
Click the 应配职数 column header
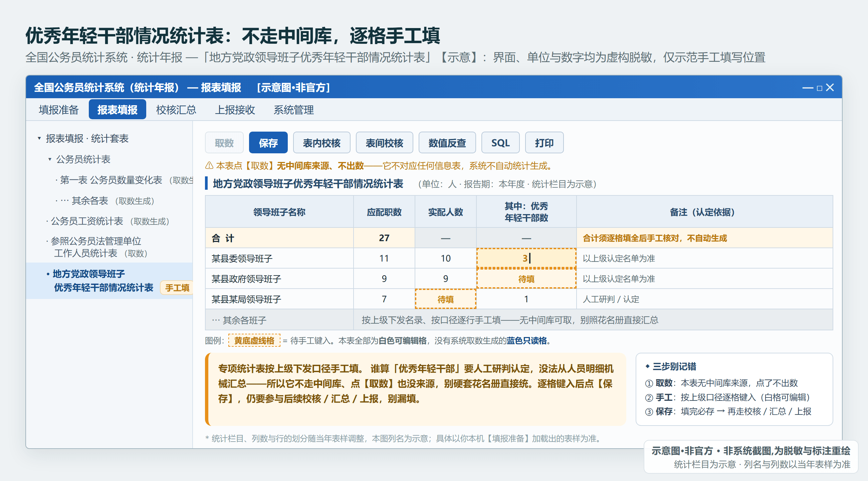(x=384, y=212)
